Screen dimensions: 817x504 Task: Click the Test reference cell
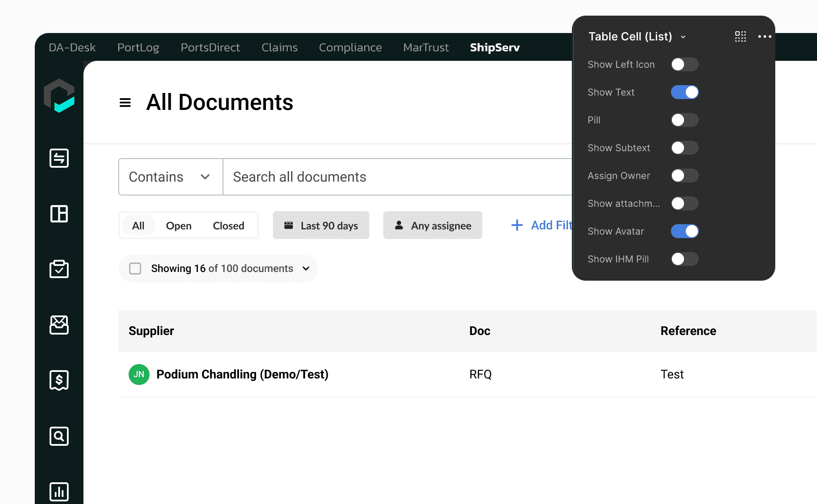672,375
